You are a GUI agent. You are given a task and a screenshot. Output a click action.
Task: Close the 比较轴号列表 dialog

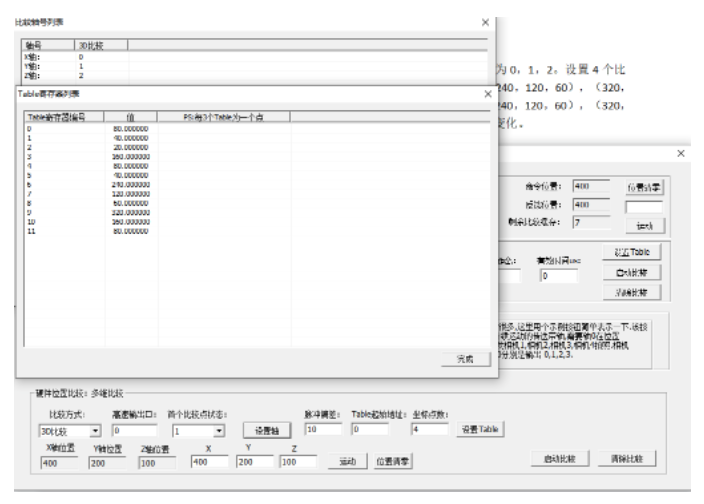[485, 22]
